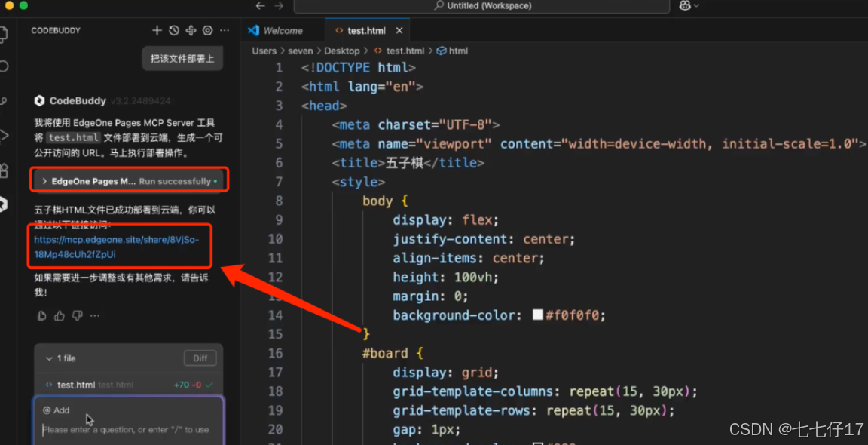Collapse the 1 file changes list

point(49,358)
